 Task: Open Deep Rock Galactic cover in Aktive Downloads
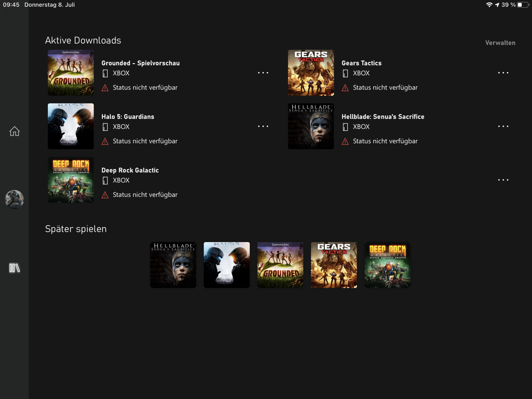pos(71,180)
